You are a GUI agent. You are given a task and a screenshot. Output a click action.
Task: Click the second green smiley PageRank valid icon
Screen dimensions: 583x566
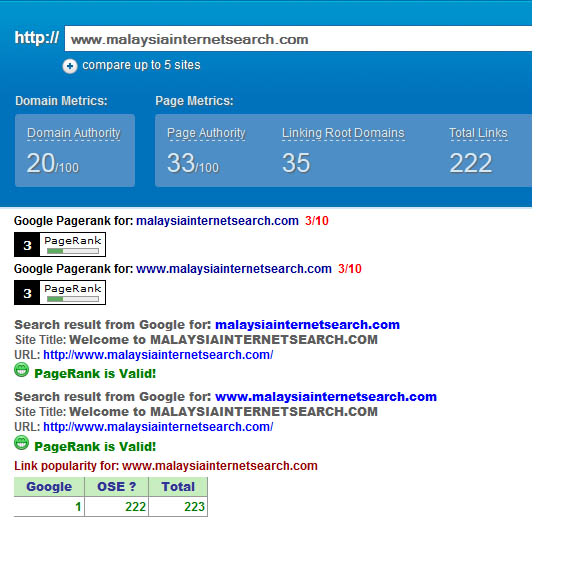(22, 443)
